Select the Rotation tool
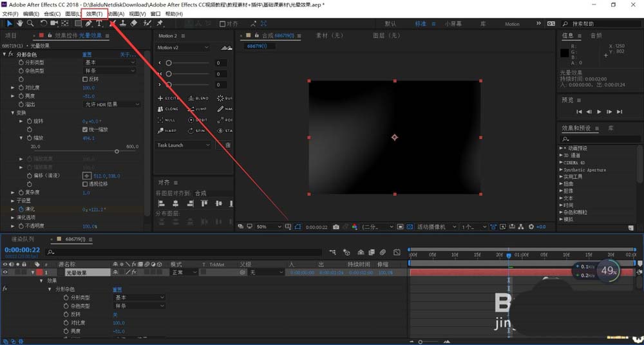 44,23
